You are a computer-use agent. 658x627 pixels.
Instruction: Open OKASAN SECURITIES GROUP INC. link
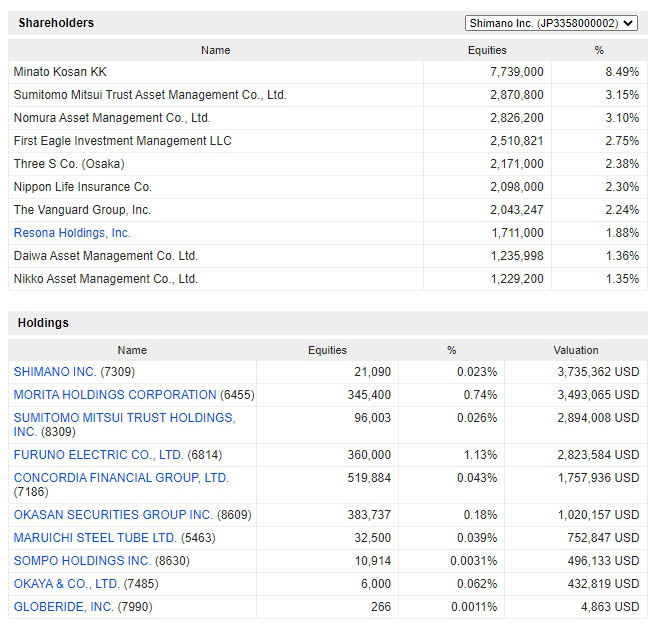pyautogui.click(x=113, y=515)
